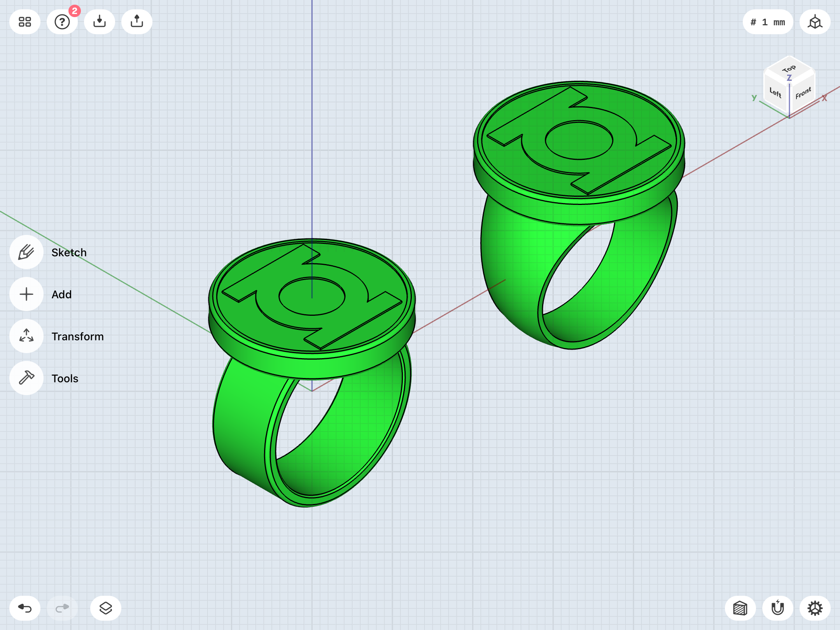
Task: Click the redo arrow button
Action: pyautogui.click(x=62, y=608)
